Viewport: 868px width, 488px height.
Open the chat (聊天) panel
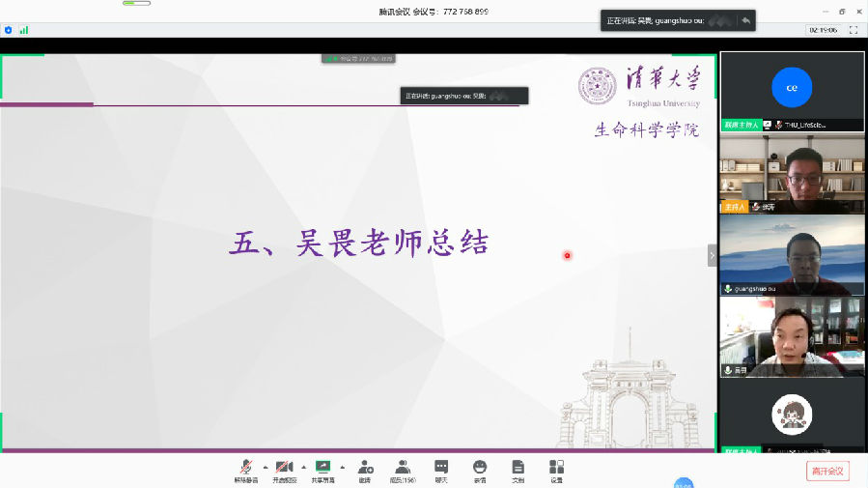tap(441, 471)
